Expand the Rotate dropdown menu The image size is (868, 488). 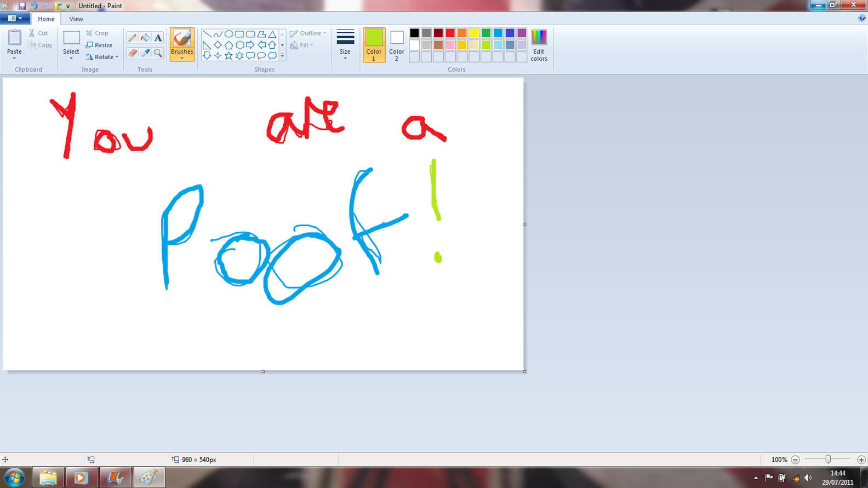102,57
